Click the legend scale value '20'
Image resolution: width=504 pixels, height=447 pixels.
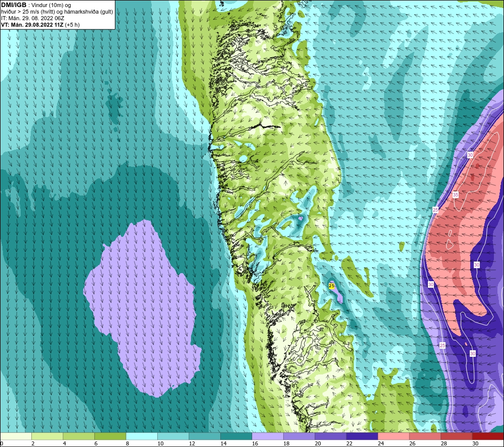click(318, 443)
